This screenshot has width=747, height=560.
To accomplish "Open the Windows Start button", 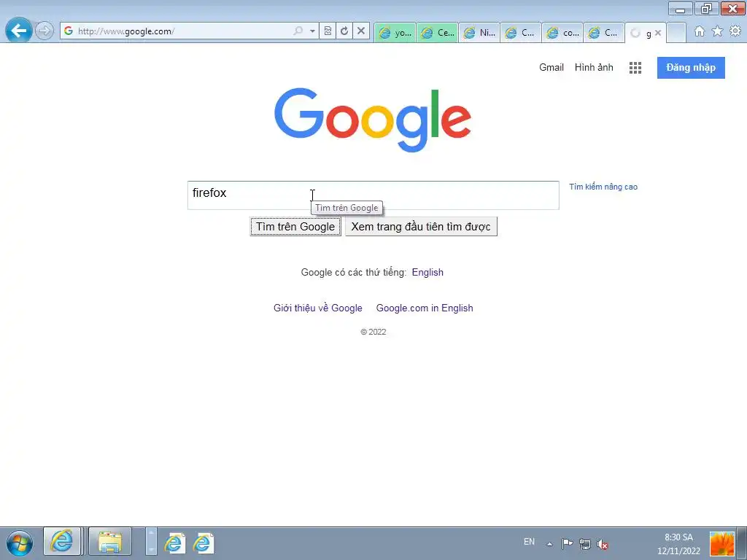I will pos(20,542).
